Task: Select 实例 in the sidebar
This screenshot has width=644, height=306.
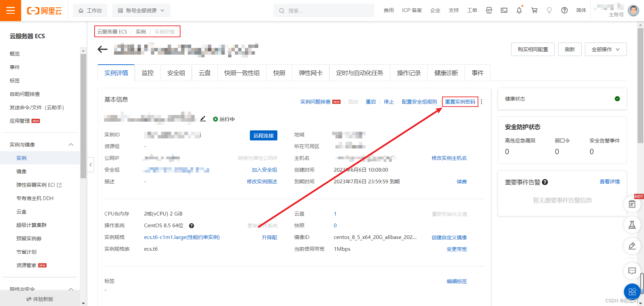Action: pyautogui.click(x=40, y=158)
